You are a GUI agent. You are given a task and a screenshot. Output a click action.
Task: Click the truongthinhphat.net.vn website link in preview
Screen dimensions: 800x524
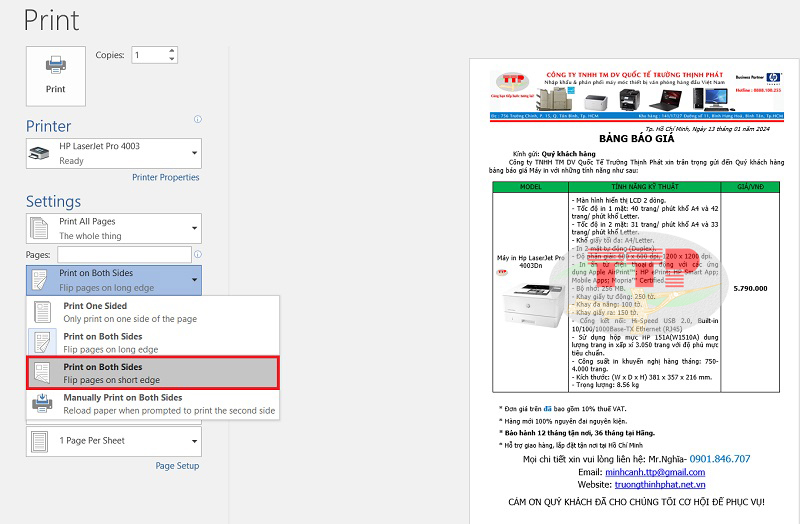[660, 484]
